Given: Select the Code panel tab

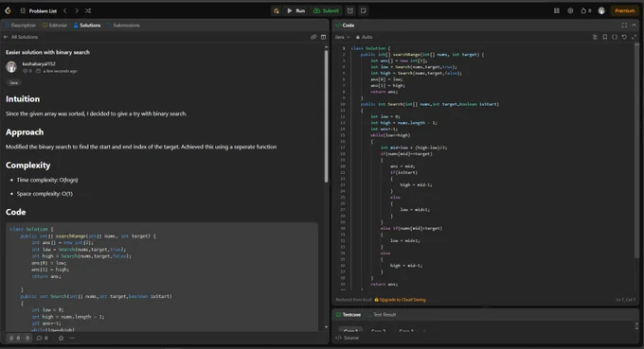Looking at the screenshot, I should (x=345, y=26).
